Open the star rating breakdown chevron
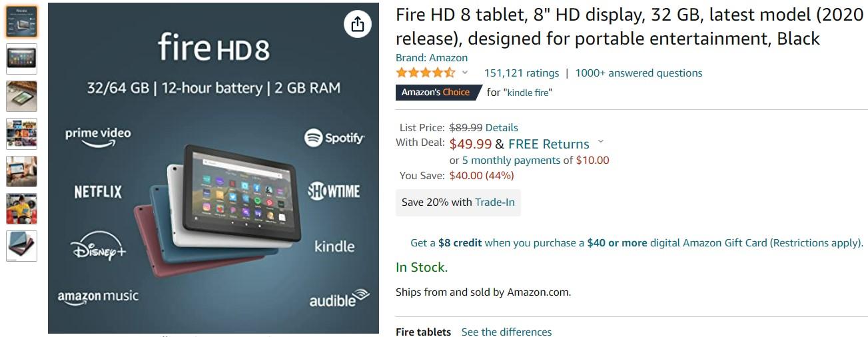The height and width of the screenshot is (337, 868). coord(465,73)
